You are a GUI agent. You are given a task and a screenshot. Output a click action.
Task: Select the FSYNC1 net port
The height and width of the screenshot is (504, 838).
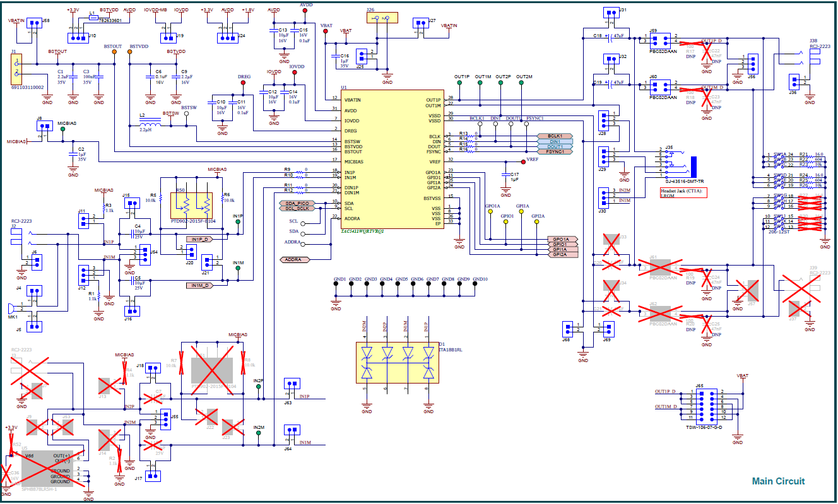(x=555, y=151)
